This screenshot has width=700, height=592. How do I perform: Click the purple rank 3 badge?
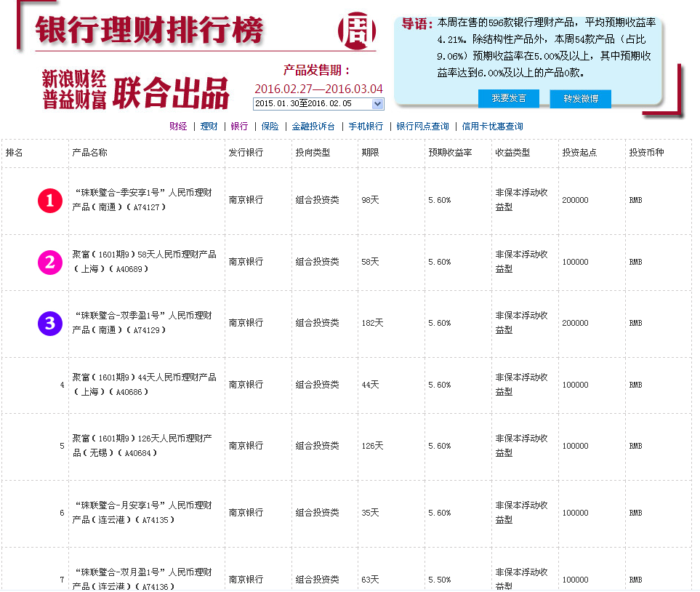pos(49,323)
